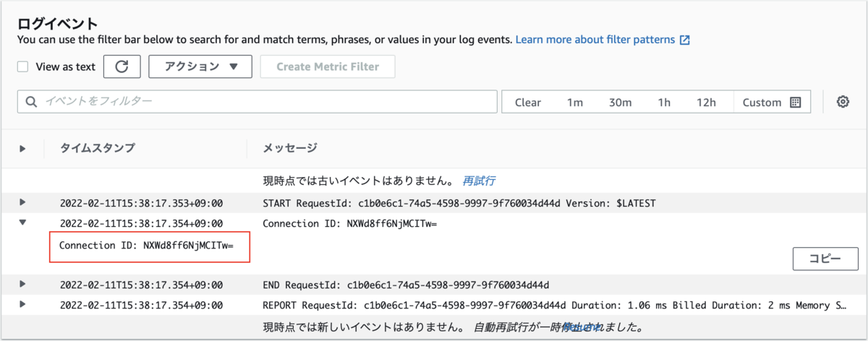Select the 1h time range
This screenshot has height=341, width=868.
[664, 103]
